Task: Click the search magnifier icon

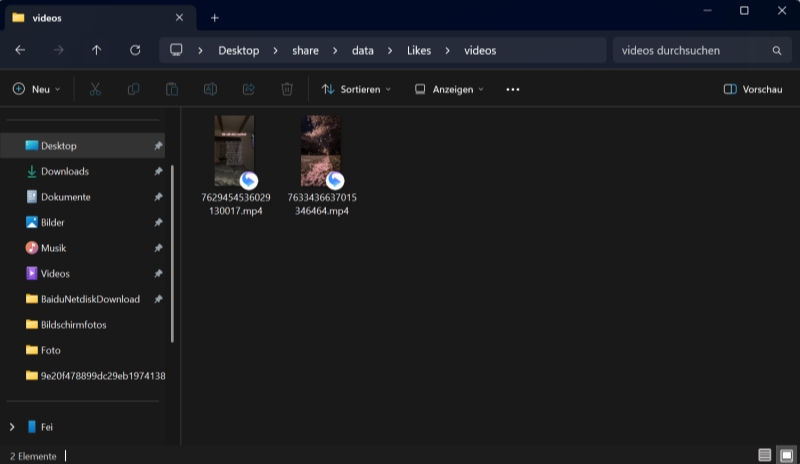Action: (x=777, y=51)
